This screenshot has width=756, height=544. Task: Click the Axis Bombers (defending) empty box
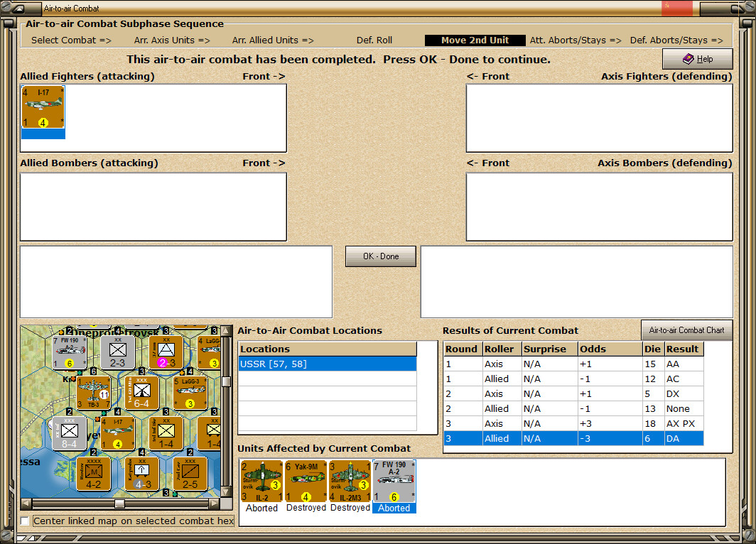click(x=599, y=207)
